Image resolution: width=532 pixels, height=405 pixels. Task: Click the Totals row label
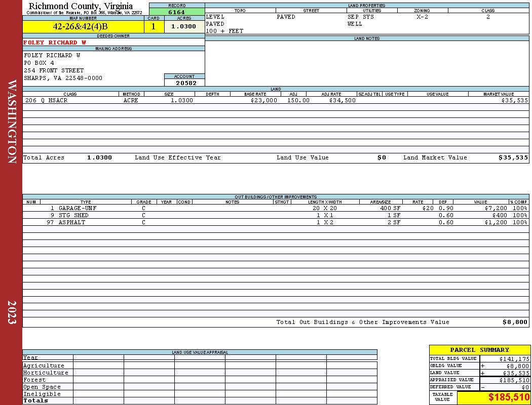(35, 400)
